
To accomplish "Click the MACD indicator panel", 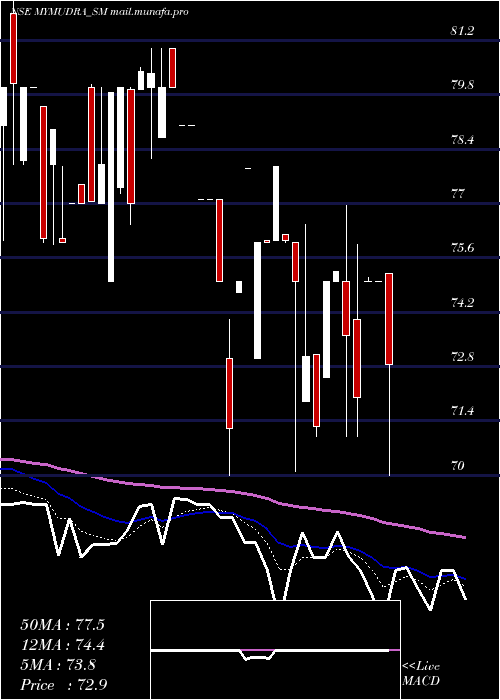I will click(x=275, y=650).
